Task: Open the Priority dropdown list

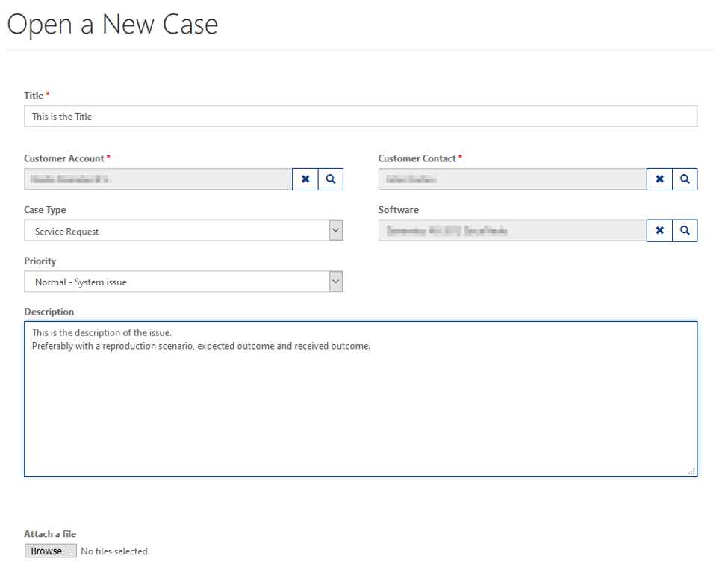Action: pyautogui.click(x=336, y=282)
